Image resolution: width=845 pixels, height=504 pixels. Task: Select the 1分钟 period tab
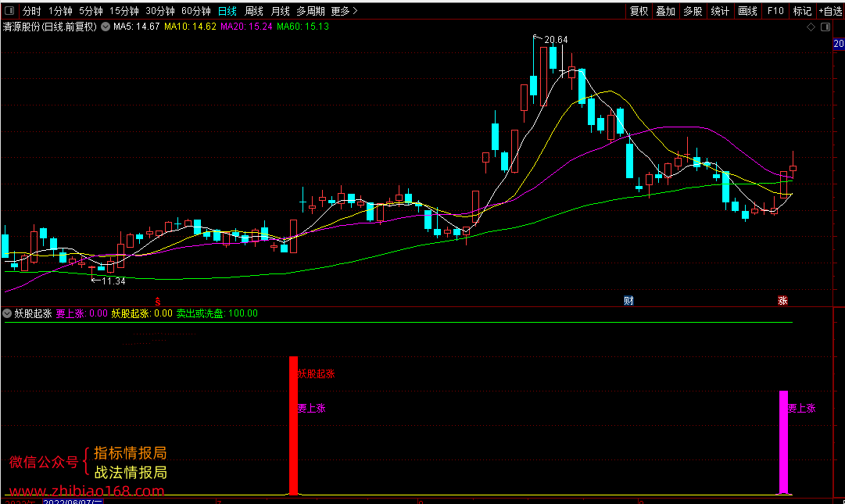pyautogui.click(x=60, y=11)
